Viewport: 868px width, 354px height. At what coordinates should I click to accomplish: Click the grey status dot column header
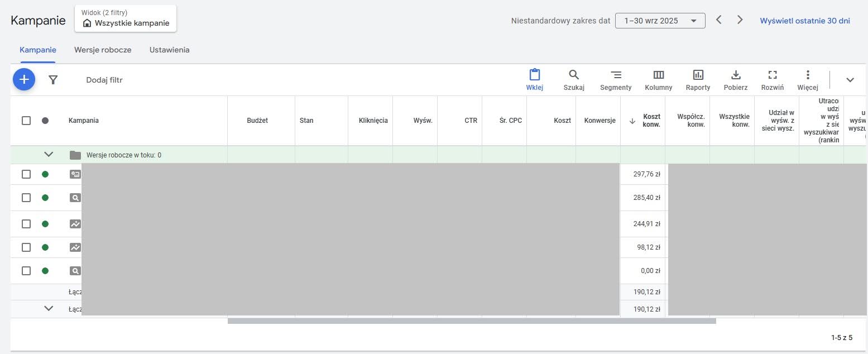tap(45, 121)
